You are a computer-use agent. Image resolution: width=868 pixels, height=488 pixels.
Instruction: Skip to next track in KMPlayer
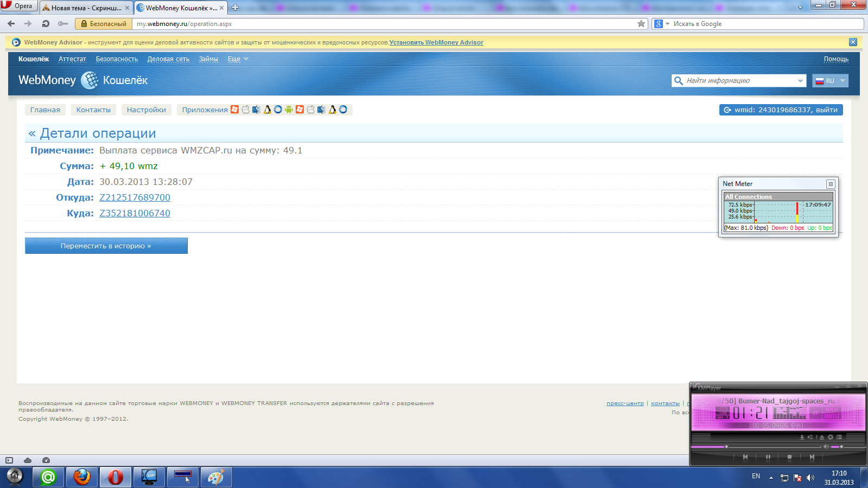tap(812, 457)
